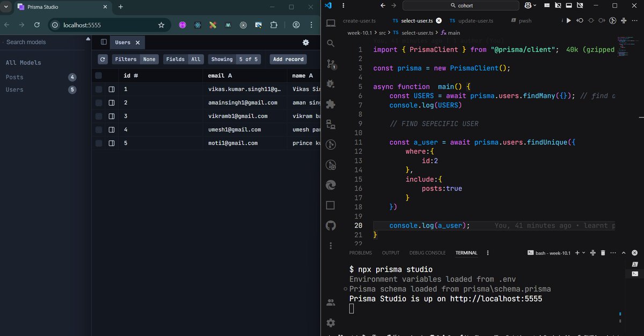Viewport: 644px width, 336px height.
Task: Open Run and Debug view in VS Code
Action: click(x=331, y=84)
